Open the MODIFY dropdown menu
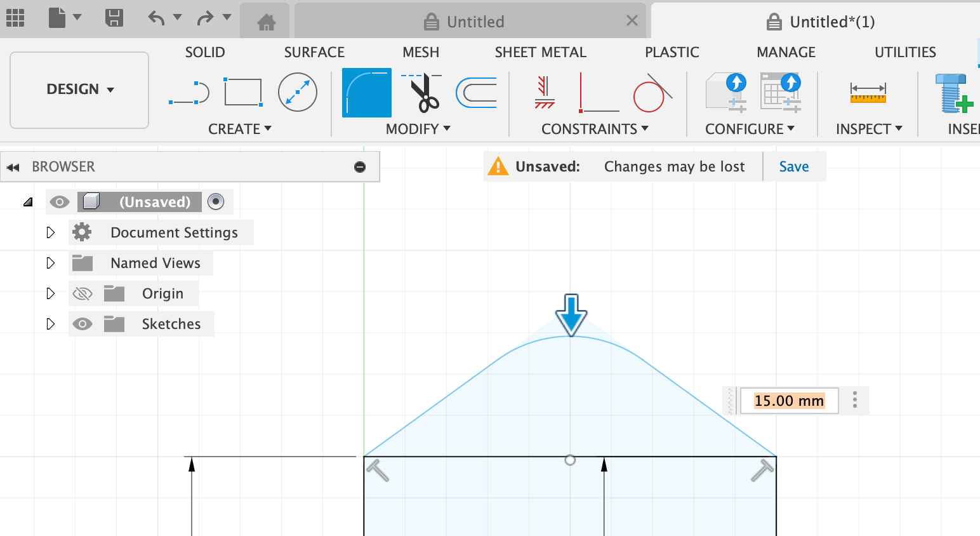This screenshot has width=980, height=536. (x=418, y=129)
